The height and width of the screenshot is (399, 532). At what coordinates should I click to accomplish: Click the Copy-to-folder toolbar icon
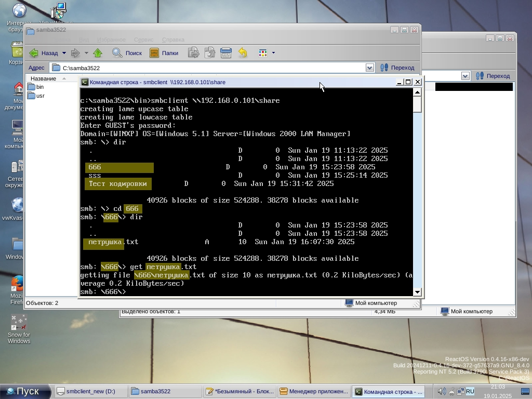pos(209,52)
